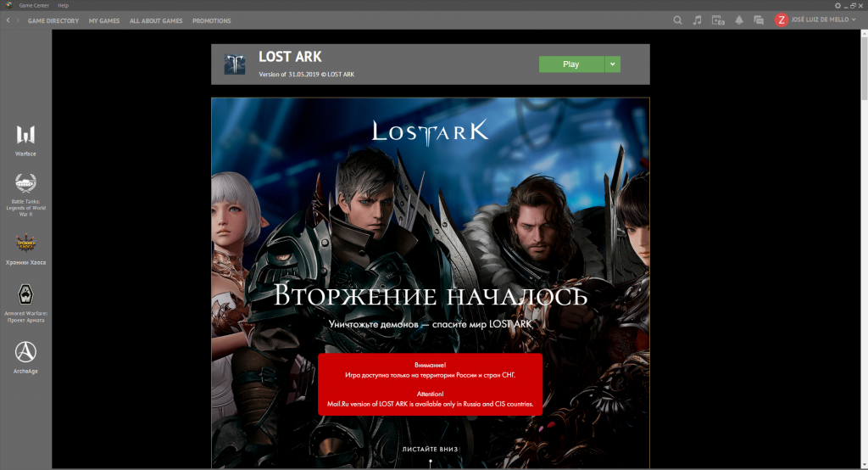Open the downloads manager icon
The image size is (868, 470).
pyautogui.click(x=718, y=20)
